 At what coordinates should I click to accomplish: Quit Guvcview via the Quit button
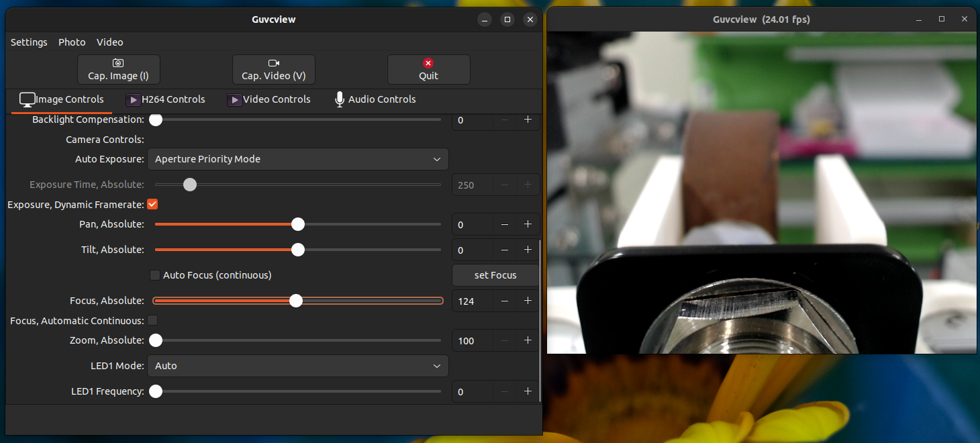pos(428,69)
